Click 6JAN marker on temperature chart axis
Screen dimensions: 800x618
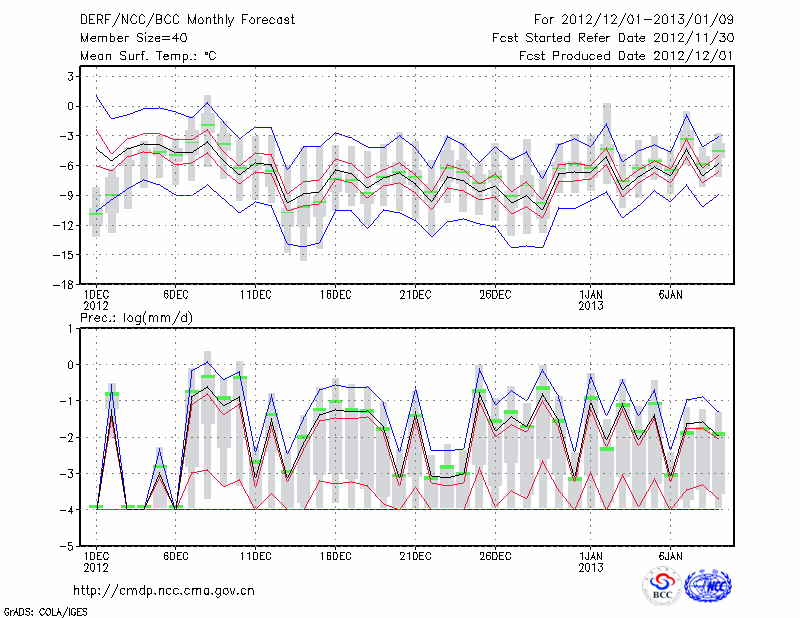[x=671, y=295]
